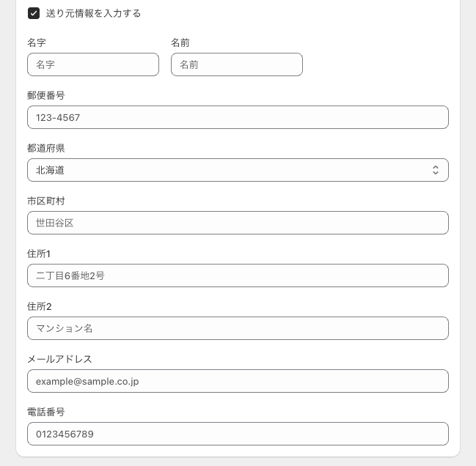Click the 名前 label above the field
Screen dimensions: 476x466
click(x=180, y=42)
